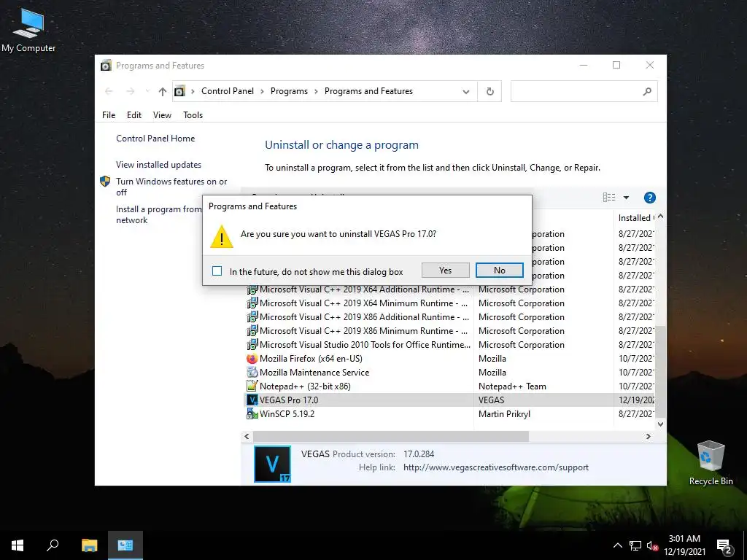The height and width of the screenshot is (560, 747).
Task: Click Control Panel breadcrumb in address bar
Action: pyautogui.click(x=228, y=91)
